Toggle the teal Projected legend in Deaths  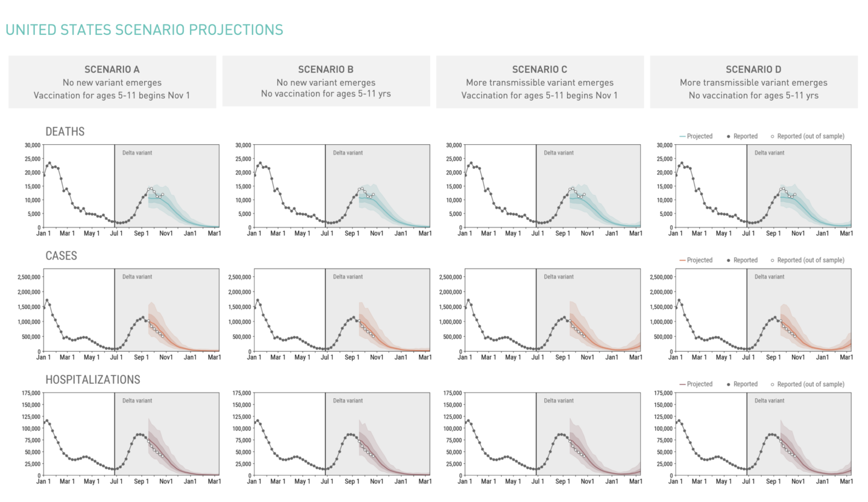point(696,136)
